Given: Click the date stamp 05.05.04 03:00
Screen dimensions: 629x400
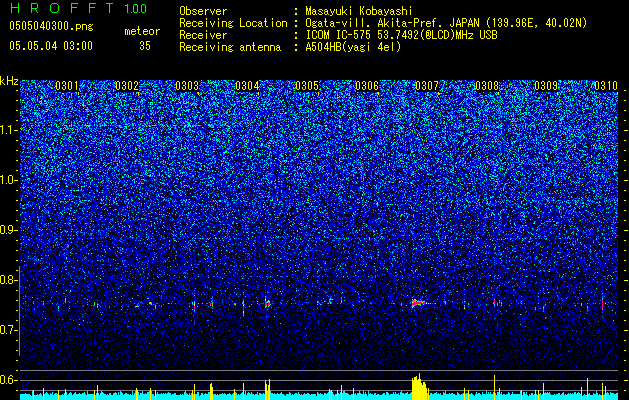Looking at the screenshot, I should click(51, 46).
